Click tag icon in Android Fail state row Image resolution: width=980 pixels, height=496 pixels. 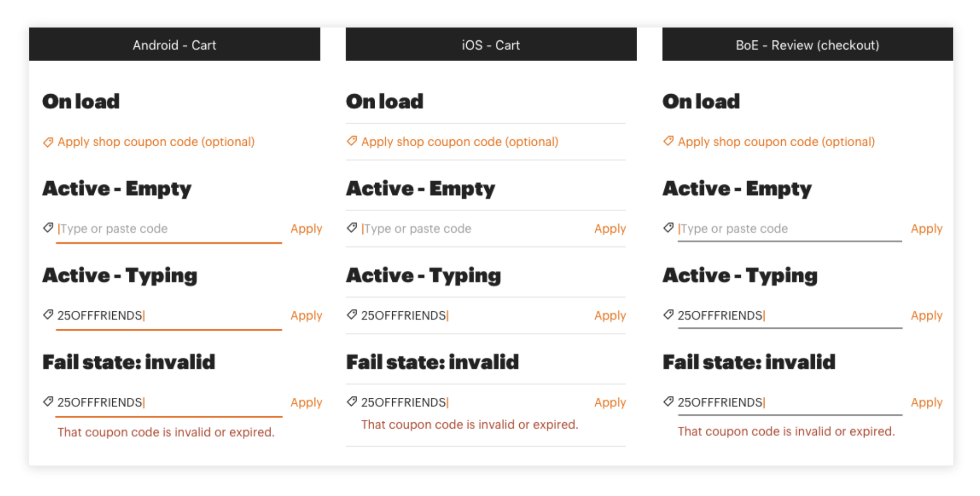point(48,401)
